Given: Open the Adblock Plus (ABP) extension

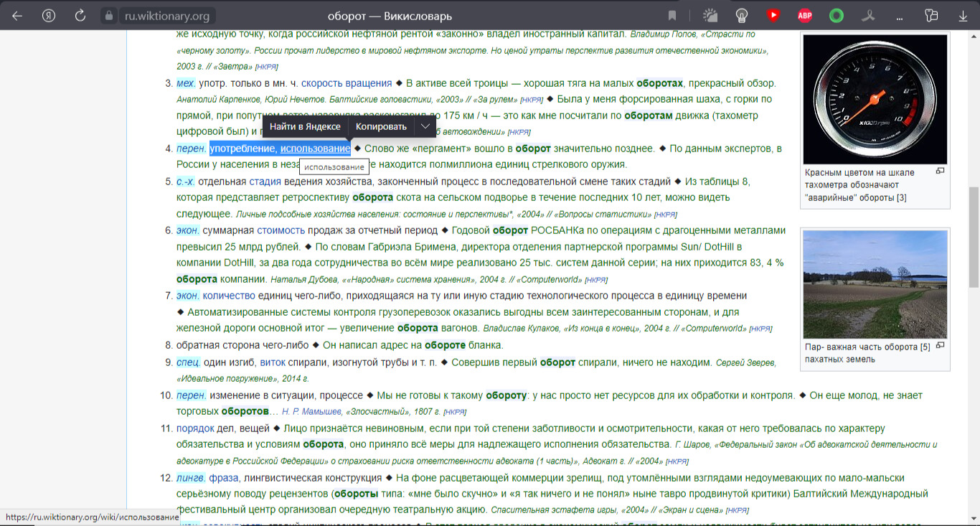Looking at the screenshot, I should tap(805, 15).
